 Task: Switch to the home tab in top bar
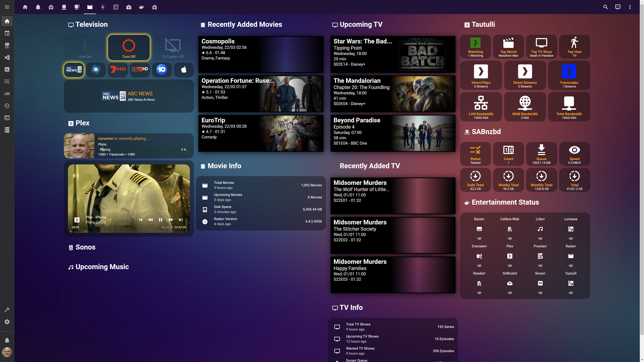[25, 7]
